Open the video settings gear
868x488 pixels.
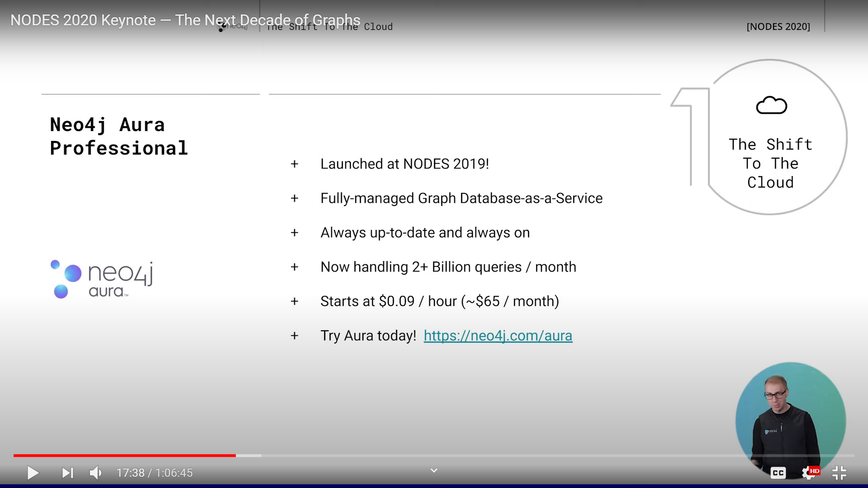[x=809, y=473]
